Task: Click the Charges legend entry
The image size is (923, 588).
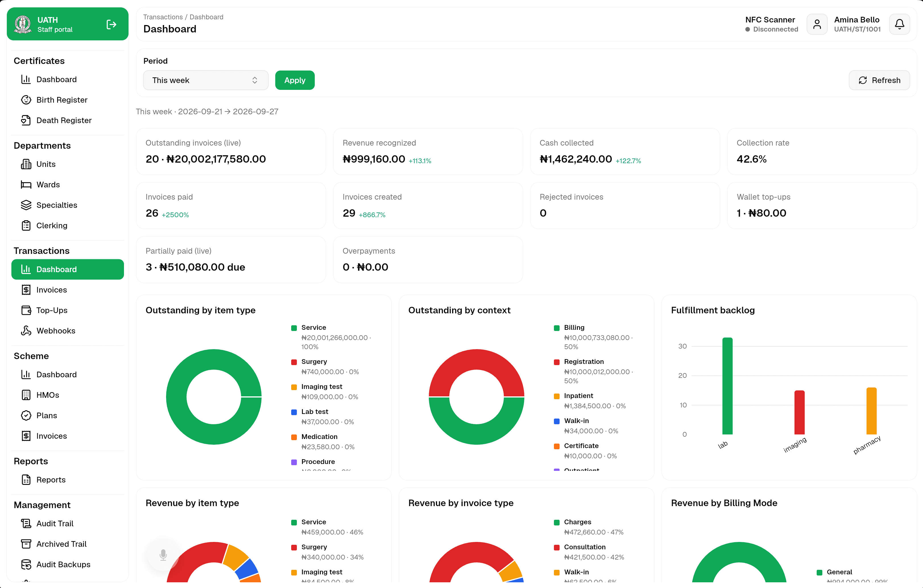Action: [589, 527]
